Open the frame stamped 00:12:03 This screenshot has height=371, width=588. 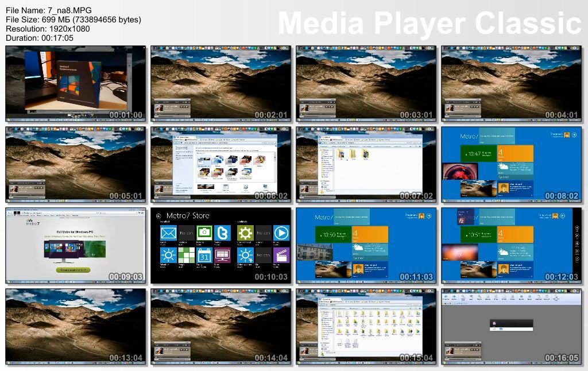pyautogui.click(x=511, y=246)
